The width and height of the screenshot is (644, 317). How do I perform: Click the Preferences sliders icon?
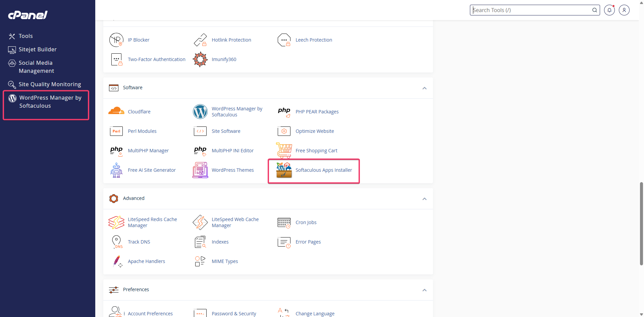114,290
